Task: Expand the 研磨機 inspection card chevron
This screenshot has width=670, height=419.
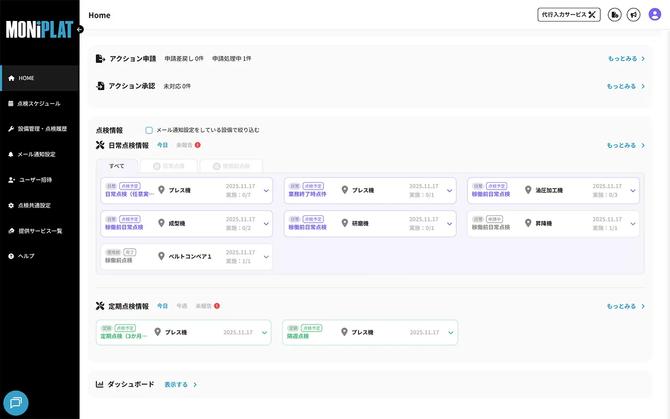Action: tap(447, 224)
